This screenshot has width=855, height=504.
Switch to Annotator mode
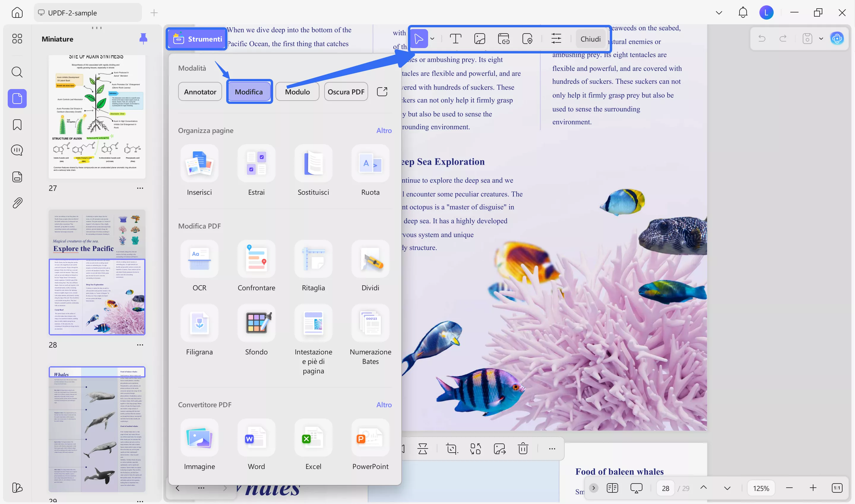(x=200, y=91)
